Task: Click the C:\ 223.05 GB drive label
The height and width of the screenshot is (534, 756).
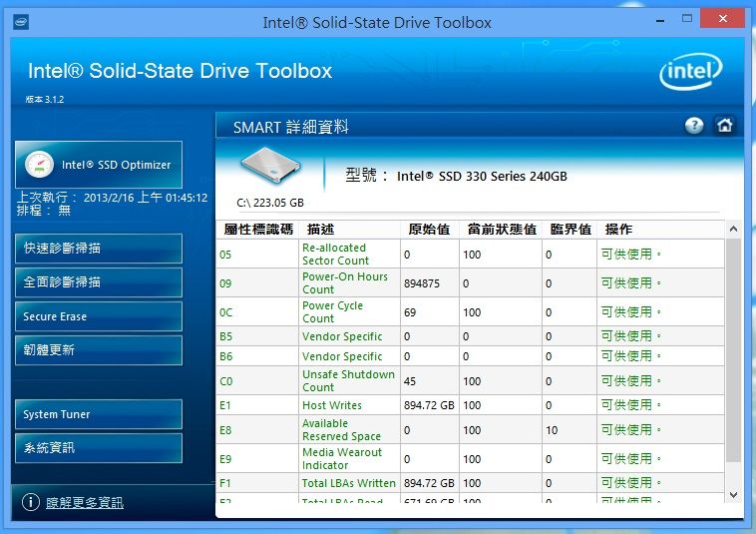Action: [270, 203]
